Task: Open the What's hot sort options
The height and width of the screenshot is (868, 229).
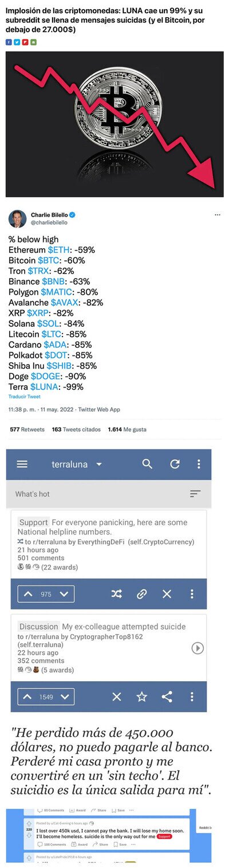Action: pyautogui.click(x=195, y=494)
